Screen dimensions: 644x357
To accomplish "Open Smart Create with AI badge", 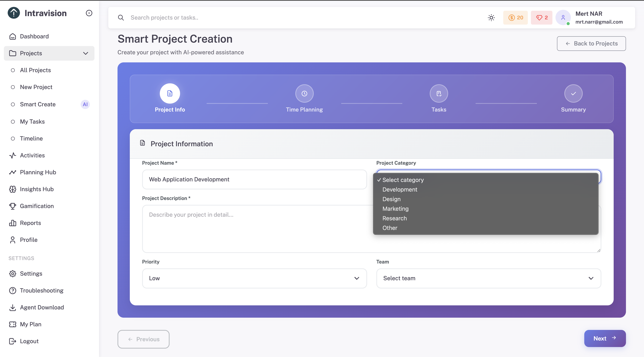I will 38,104.
